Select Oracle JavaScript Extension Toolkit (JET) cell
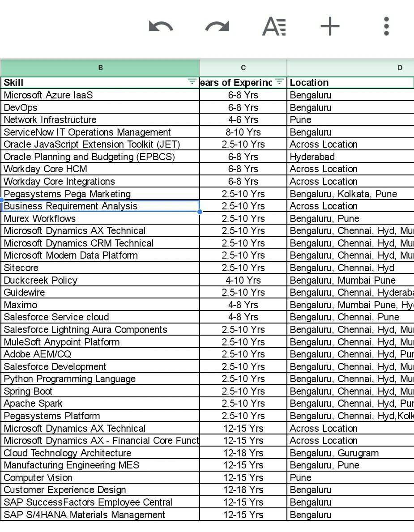Screen dimensions: 414x532 [100, 144]
